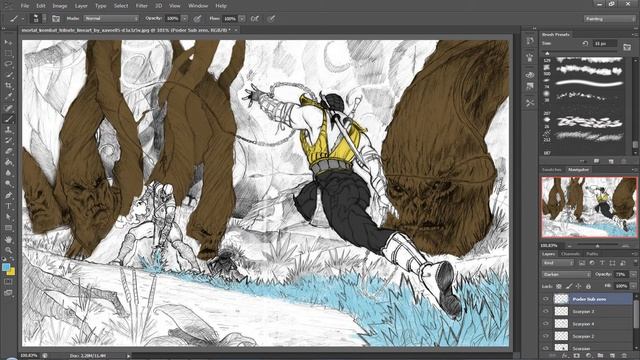Select the Crop tool

(8, 86)
